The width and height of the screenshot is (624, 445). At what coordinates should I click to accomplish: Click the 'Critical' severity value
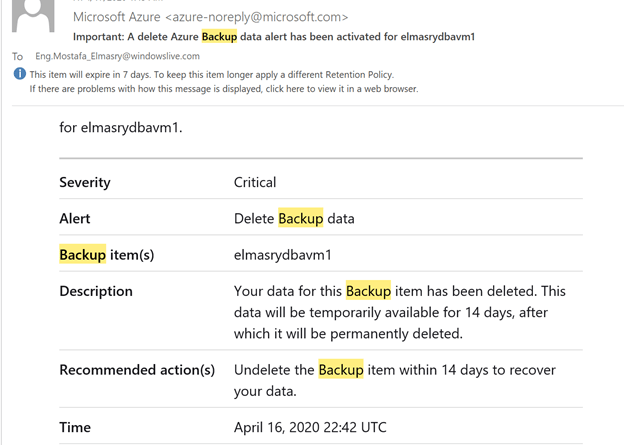255,183
